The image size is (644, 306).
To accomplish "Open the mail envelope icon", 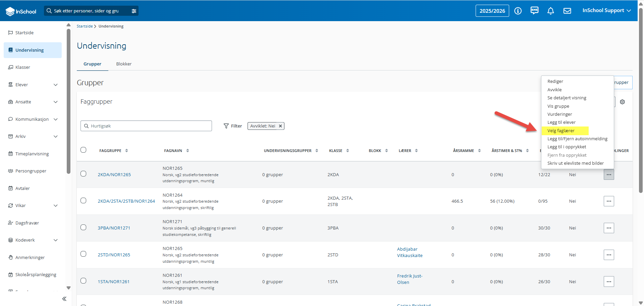I will click(x=567, y=11).
